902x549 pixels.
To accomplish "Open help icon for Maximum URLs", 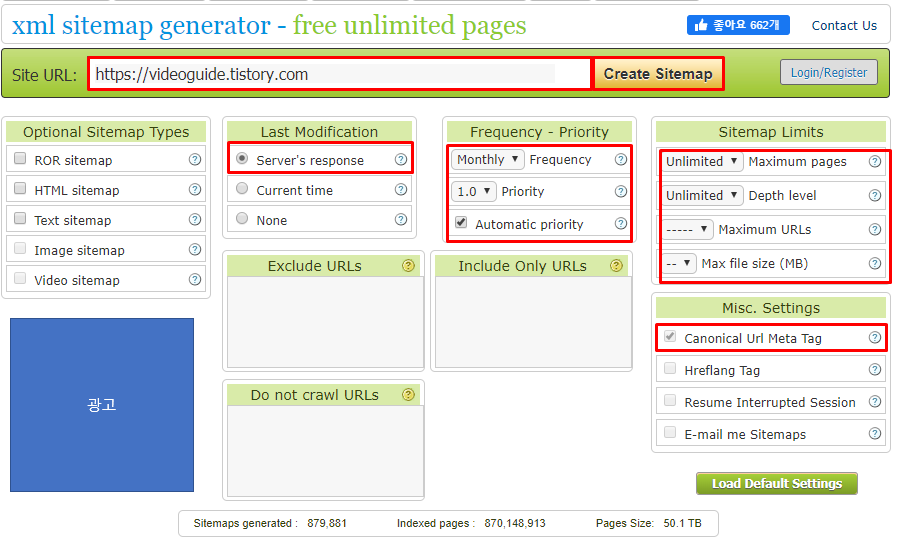I will click(x=875, y=230).
